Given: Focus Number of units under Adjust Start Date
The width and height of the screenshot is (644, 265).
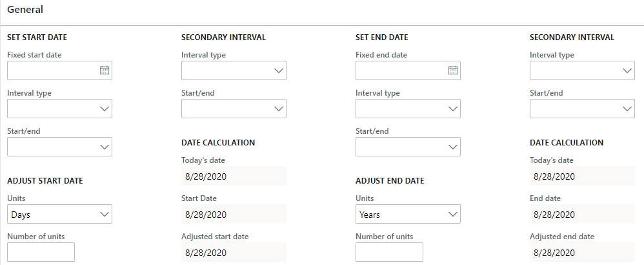Looking at the screenshot, I should coord(41,252).
